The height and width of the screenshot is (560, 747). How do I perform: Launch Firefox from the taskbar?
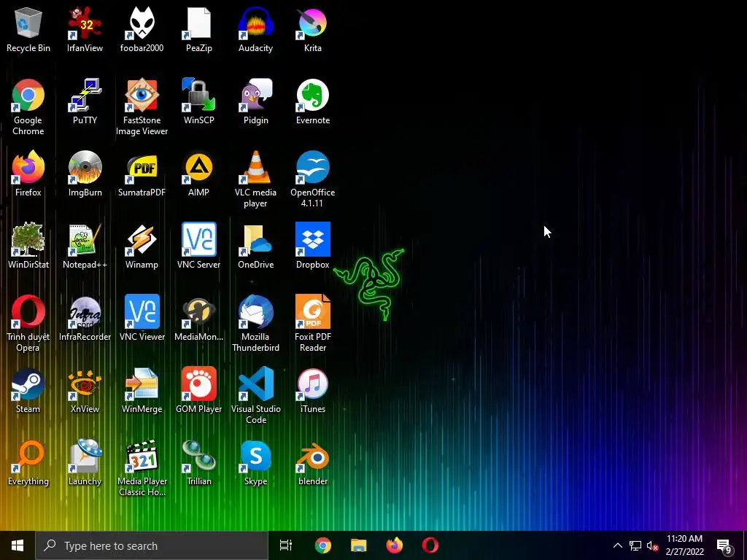pyautogui.click(x=395, y=545)
